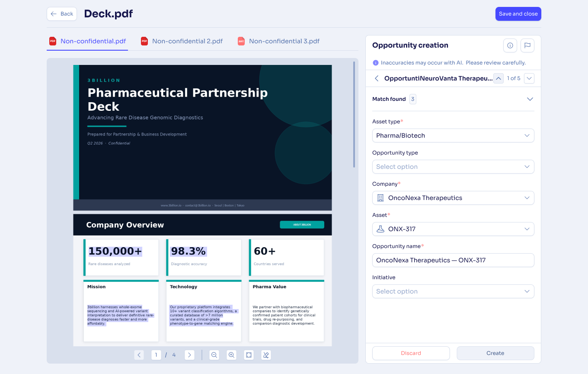Click the Opportunity name input field
588x374 pixels.
pyautogui.click(x=453, y=260)
